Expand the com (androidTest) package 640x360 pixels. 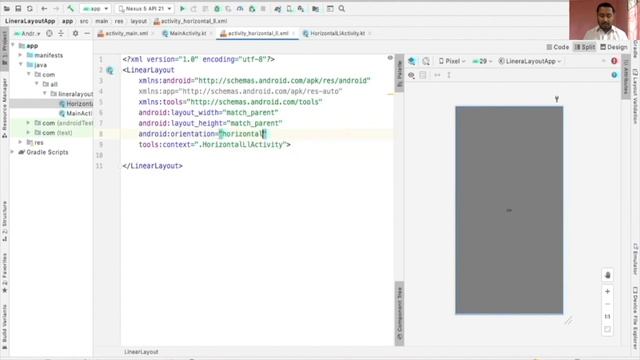pyautogui.click(x=28, y=123)
